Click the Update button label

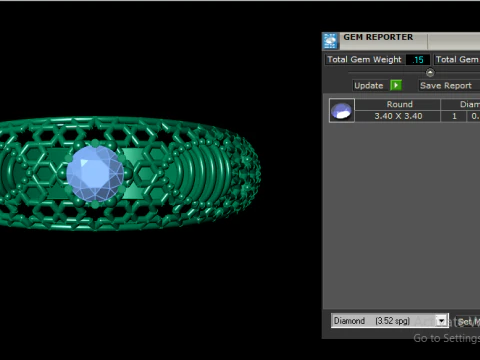coord(369,85)
